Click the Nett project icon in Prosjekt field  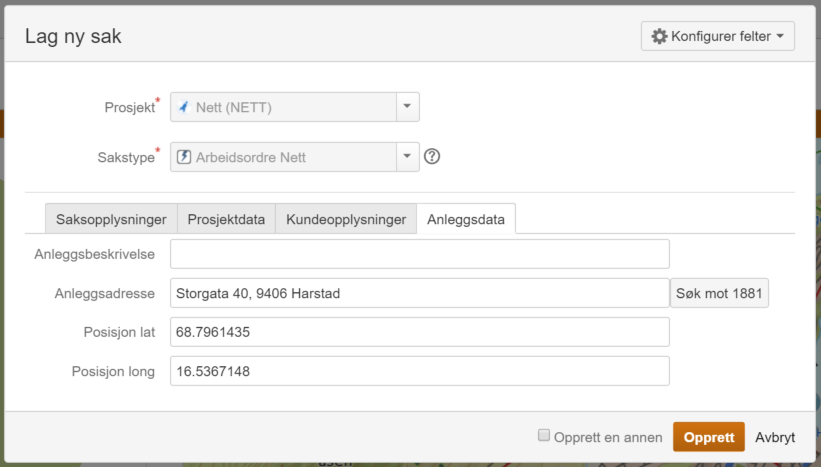pyautogui.click(x=184, y=107)
